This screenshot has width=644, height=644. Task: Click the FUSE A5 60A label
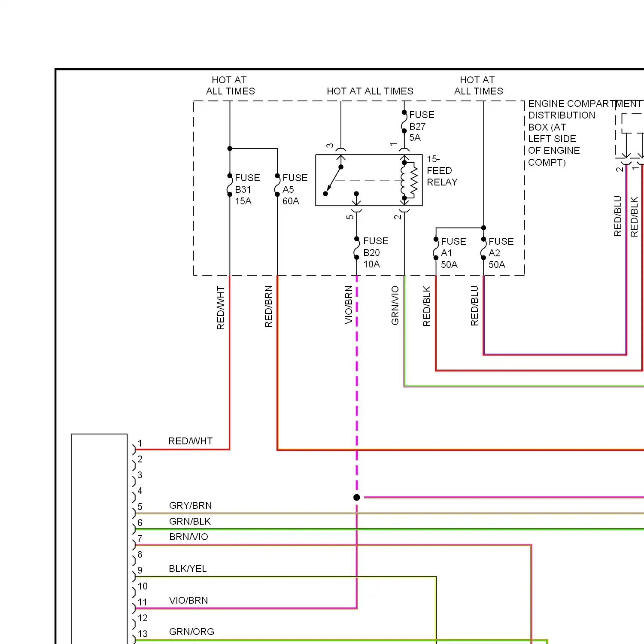(295, 189)
